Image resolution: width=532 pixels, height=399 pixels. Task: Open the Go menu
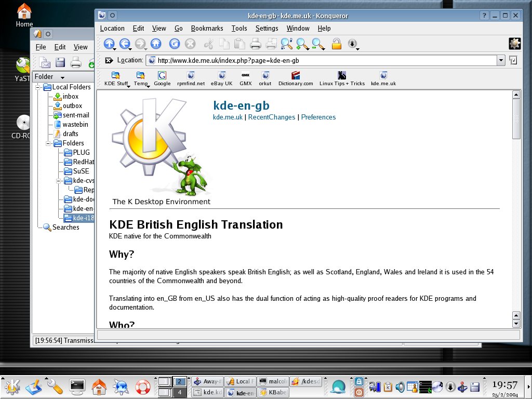(179, 28)
